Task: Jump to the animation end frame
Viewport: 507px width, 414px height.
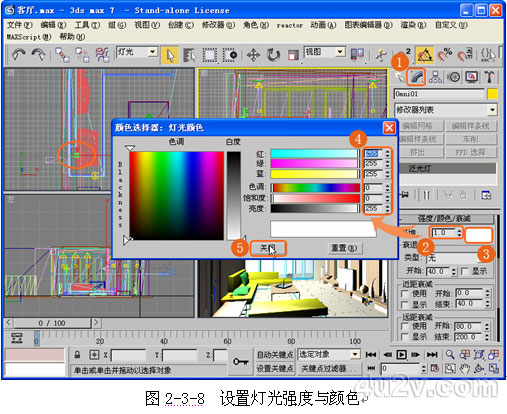Action: (x=432, y=355)
